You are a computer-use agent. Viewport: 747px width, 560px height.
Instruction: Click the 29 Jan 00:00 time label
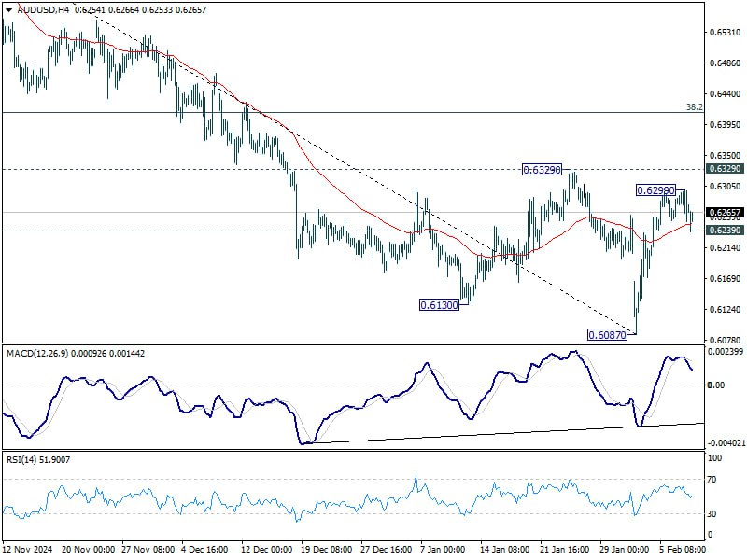point(624,550)
